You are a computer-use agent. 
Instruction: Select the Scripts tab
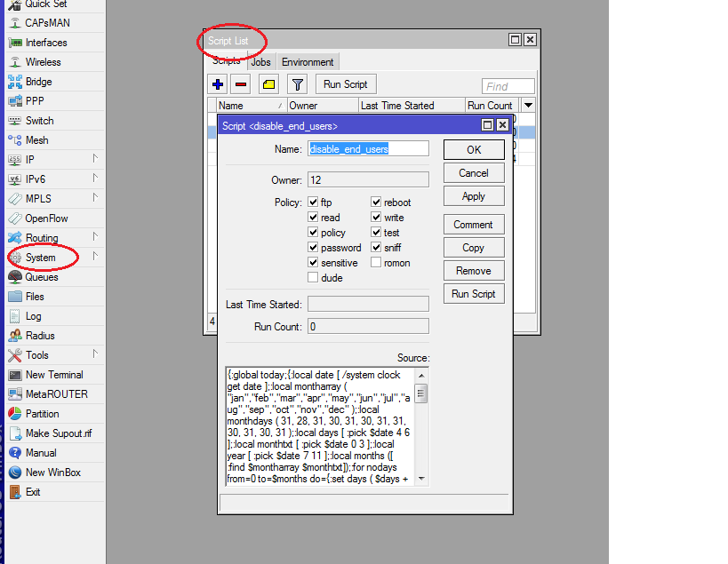coord(226,60)
